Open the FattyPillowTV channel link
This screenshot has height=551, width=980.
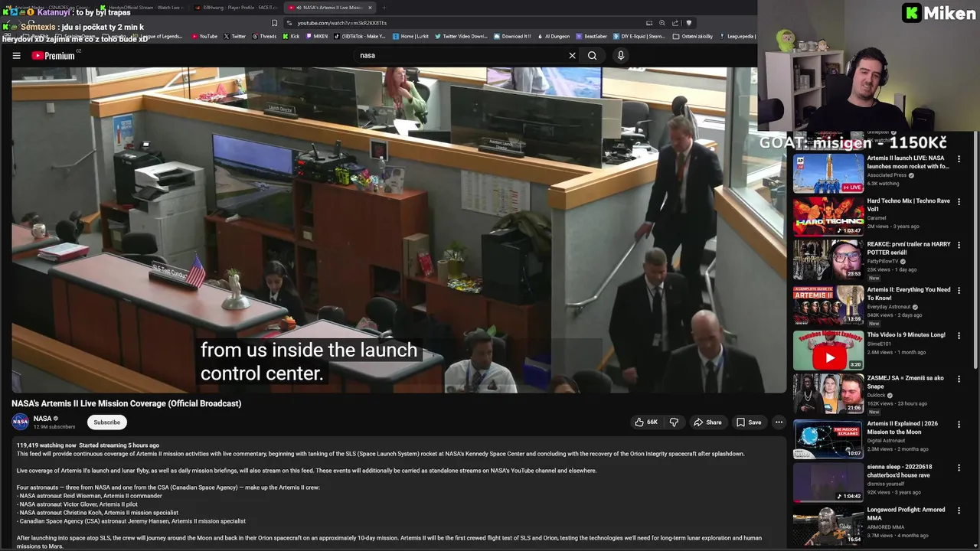(x=884, y=261)
